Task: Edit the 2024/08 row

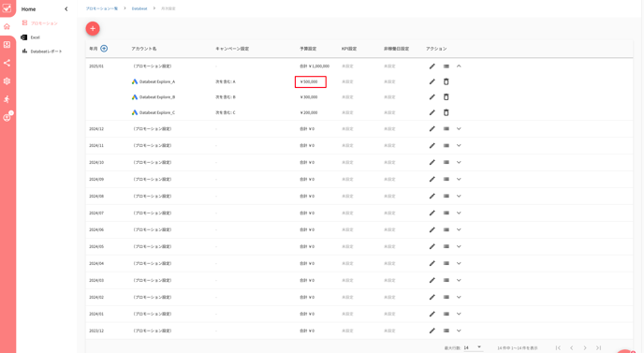Action: coord(432,197)
